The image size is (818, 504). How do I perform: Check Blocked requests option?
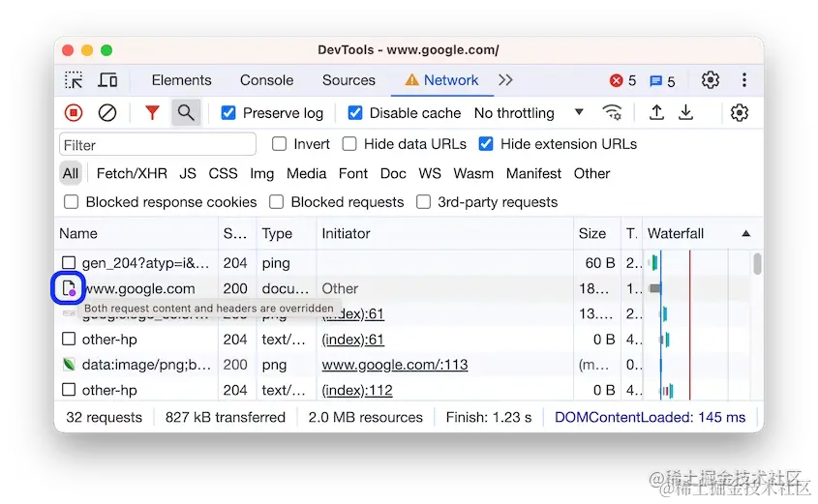point(277,202)
